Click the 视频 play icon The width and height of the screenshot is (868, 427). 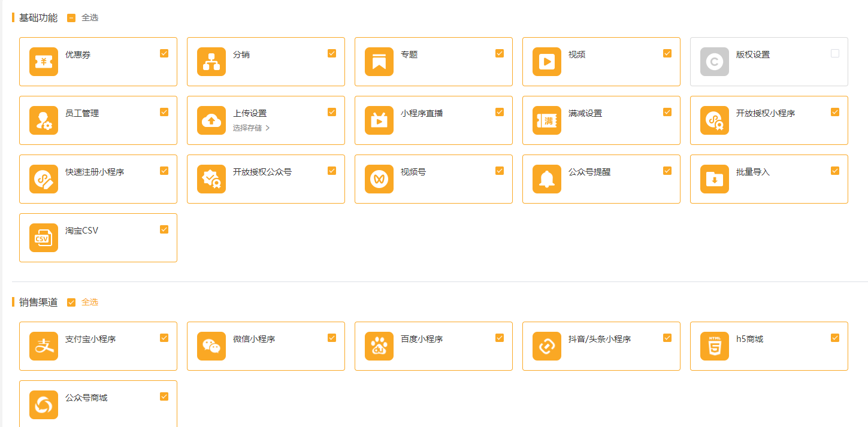pyautogui.click(x=547, y=62)
